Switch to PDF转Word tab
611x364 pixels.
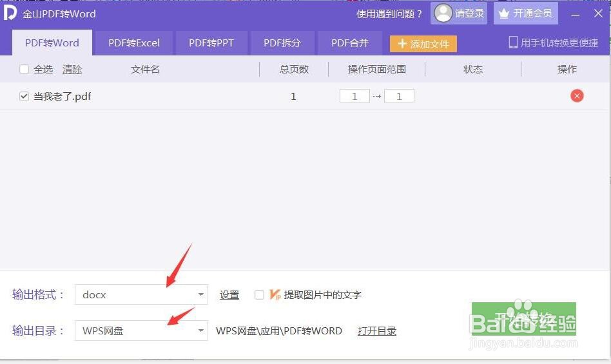[52, 43]
